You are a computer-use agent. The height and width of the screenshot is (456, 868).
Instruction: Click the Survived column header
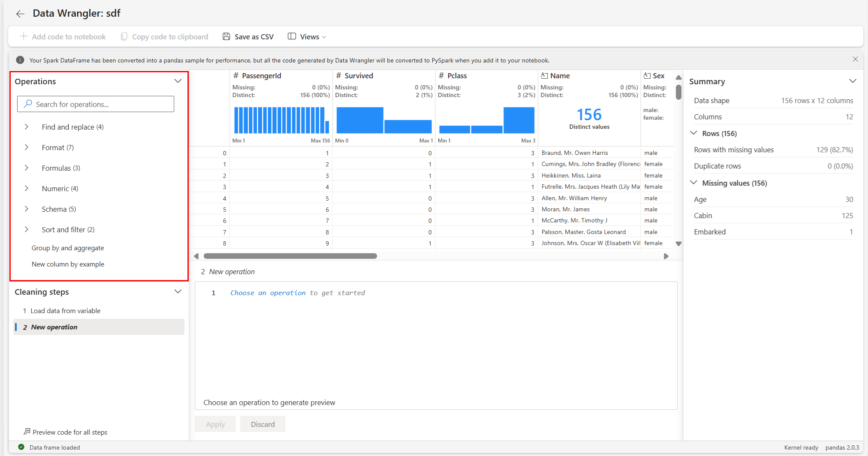[359, 76]
